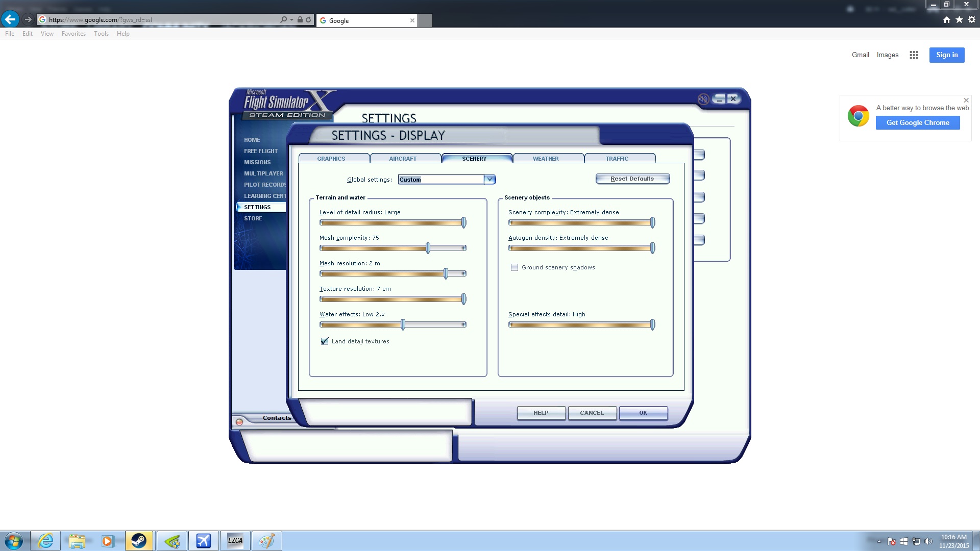980x551 pixels.
Task: Click the Contacts red status icon
Action: tap(239, 422)
